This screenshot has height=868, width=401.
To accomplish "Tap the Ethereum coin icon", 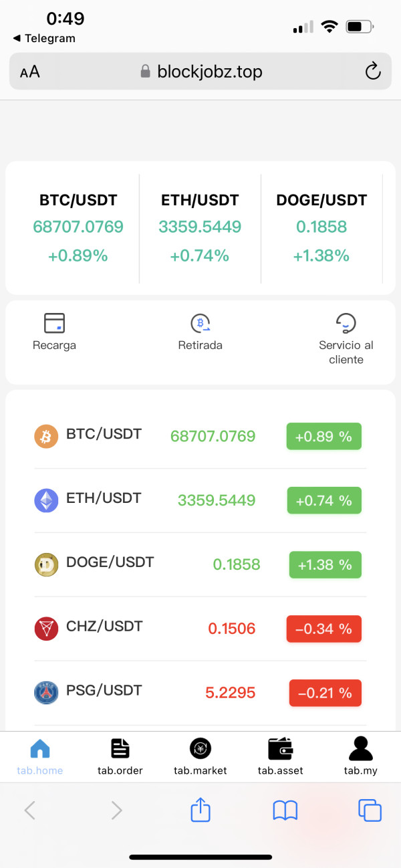I will (46, 500).
